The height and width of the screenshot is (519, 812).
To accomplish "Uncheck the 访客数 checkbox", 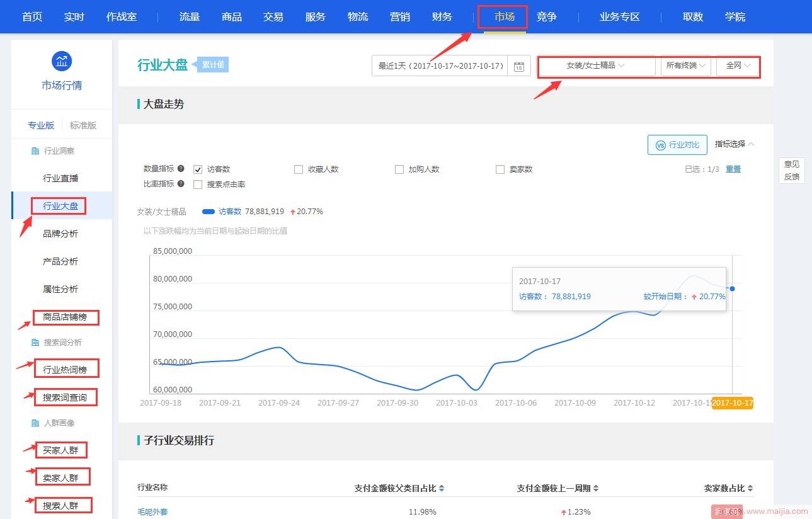I will 198,169.
